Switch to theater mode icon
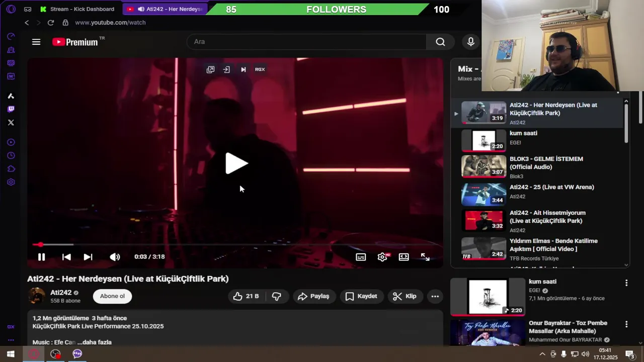The width and height of the screenshot is (644, 362). pyautogui.click(x=404, y=257)
